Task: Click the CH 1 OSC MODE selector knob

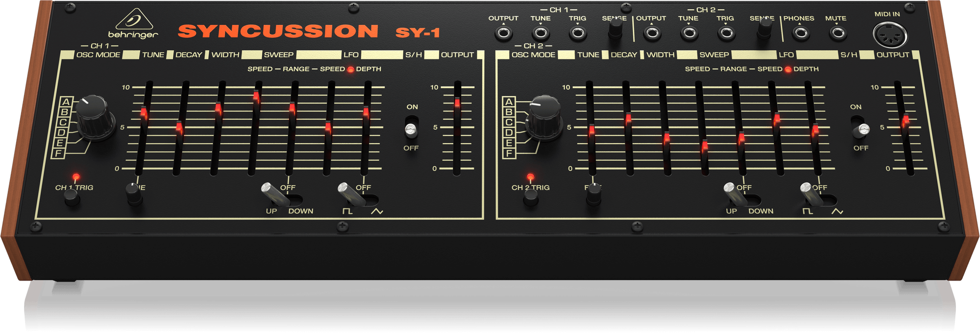Action: click(x=94, y=117)
